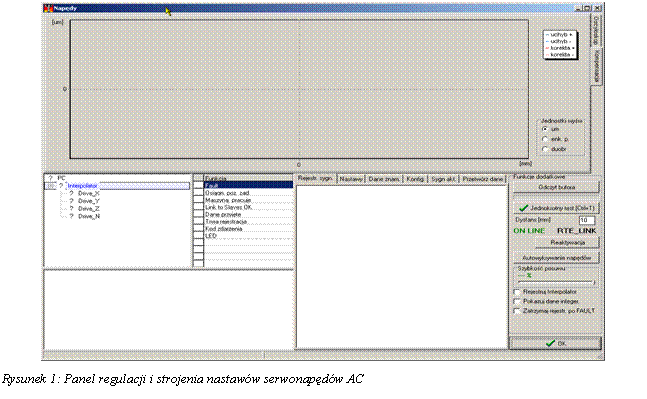Viewport: 647px width, 399px height.
Task: Click the Fault row status indicator cell
Action: 198,186
